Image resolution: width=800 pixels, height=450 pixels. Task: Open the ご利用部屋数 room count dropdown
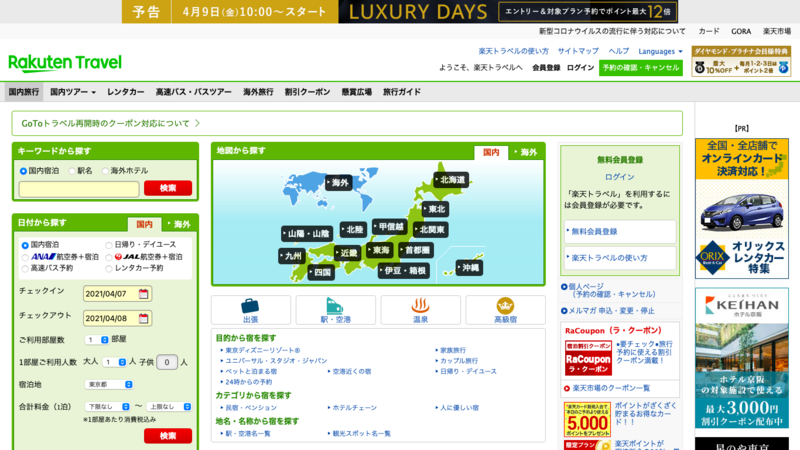click(x=97, y=340)
